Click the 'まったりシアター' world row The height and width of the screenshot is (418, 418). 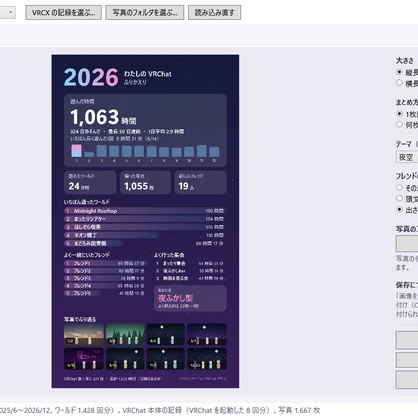(145, 219)
